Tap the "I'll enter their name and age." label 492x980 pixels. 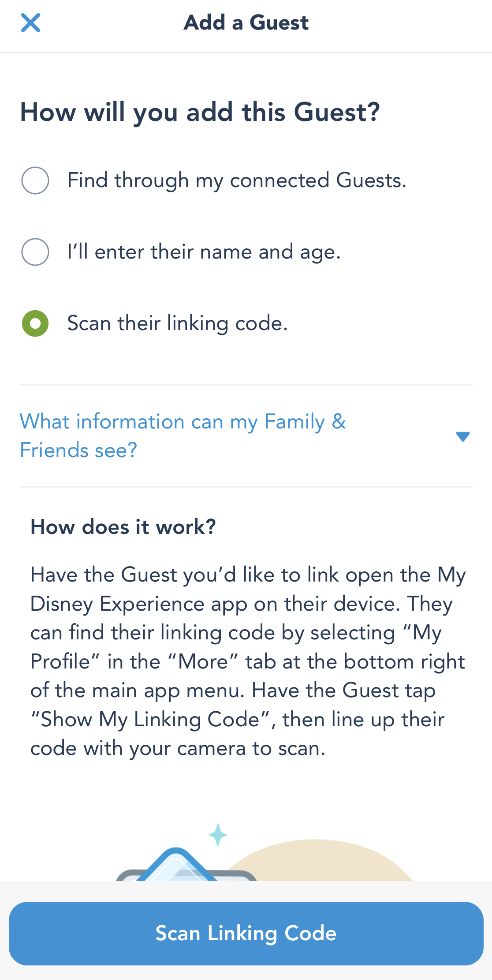[204, 252]
